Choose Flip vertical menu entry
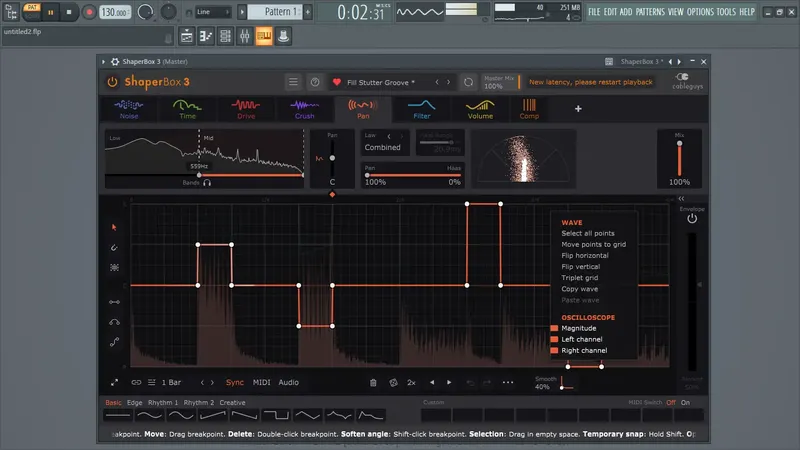The image size is (800, 450). (x=581, y=267)
